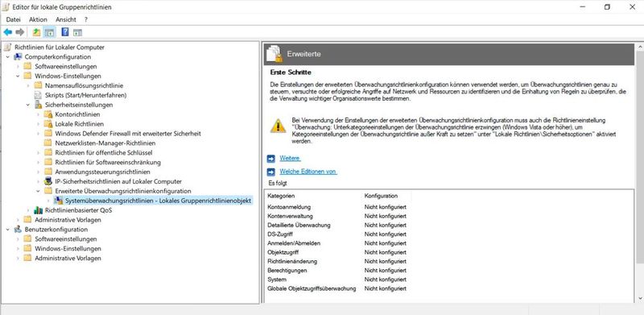
Task: Expand the Lokale Richtlinien node
Action: click(38, 124)
